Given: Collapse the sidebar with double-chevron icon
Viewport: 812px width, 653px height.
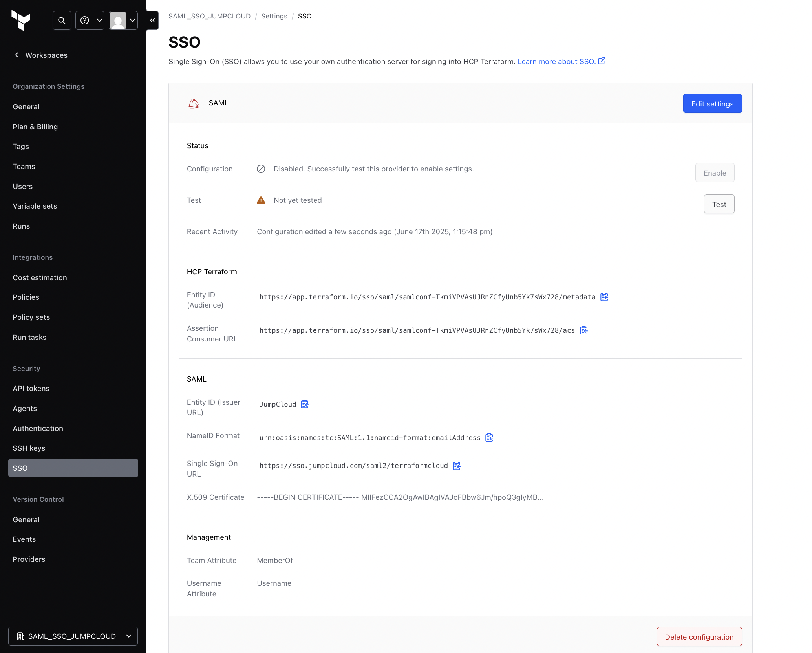Looking at the screenshot, I should (152, 20).
